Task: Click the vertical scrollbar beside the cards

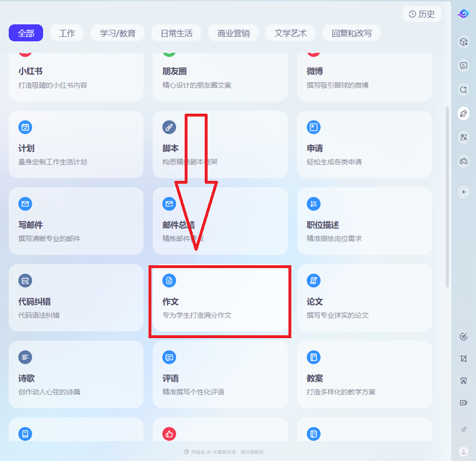Action: 447,197
